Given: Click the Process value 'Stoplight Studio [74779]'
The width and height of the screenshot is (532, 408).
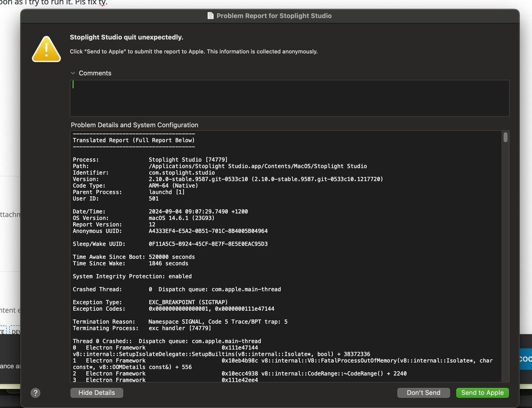Looking at the screenshot, I should tap(188, 160).
